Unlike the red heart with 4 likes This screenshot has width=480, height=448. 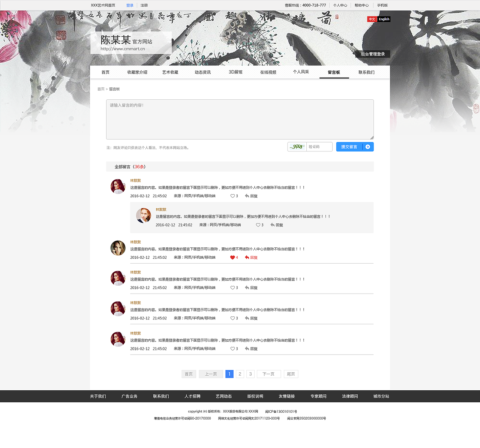point(232,258)
